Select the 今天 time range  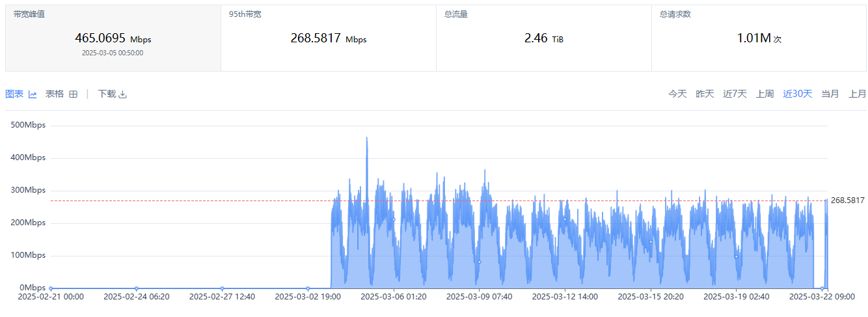[677, 94]
